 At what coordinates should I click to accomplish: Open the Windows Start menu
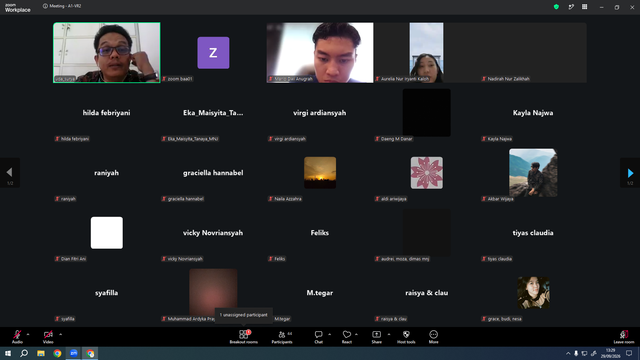pos(8,353)
